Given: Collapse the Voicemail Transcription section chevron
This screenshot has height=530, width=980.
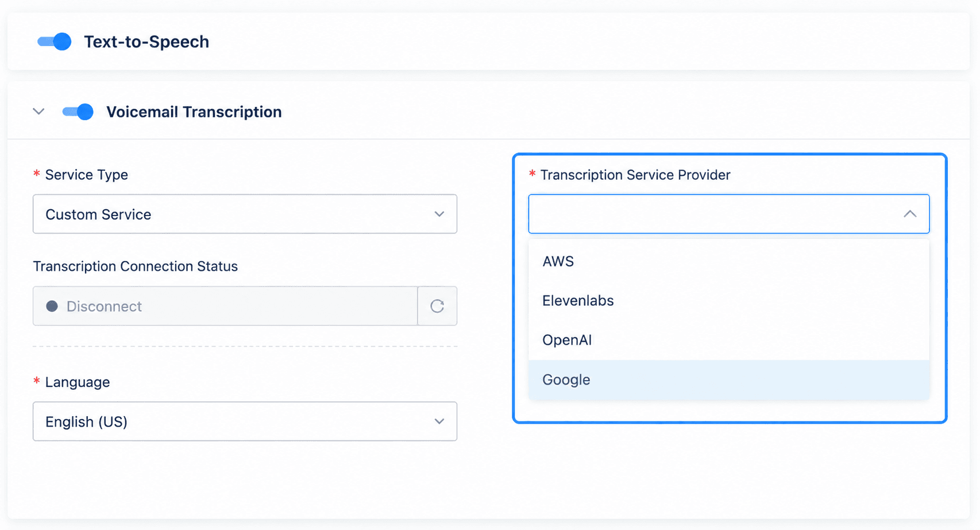Looking at the screenshot, I should (38, 112).
